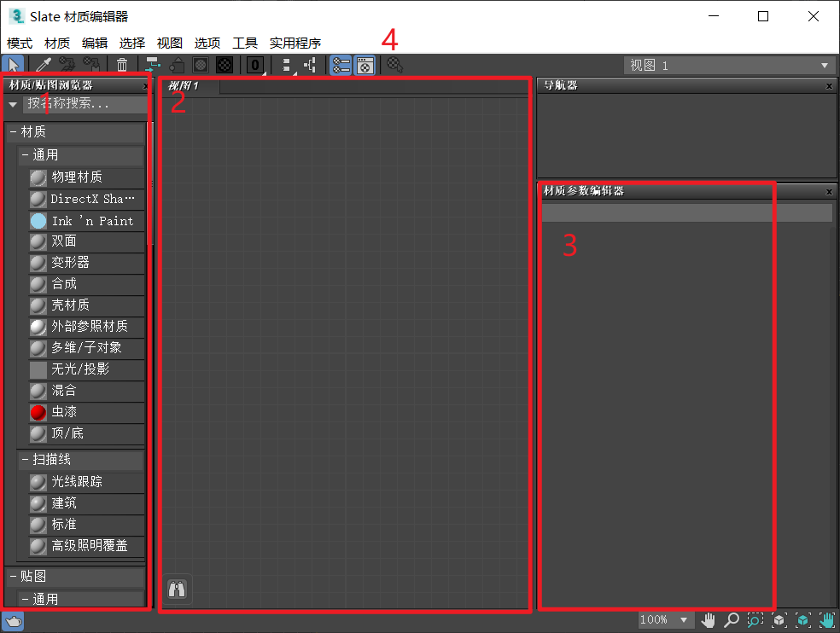This screenshot has width=840, height=633.
Task: Click the Delete Selected trash icon
Action: coord(122,65)
